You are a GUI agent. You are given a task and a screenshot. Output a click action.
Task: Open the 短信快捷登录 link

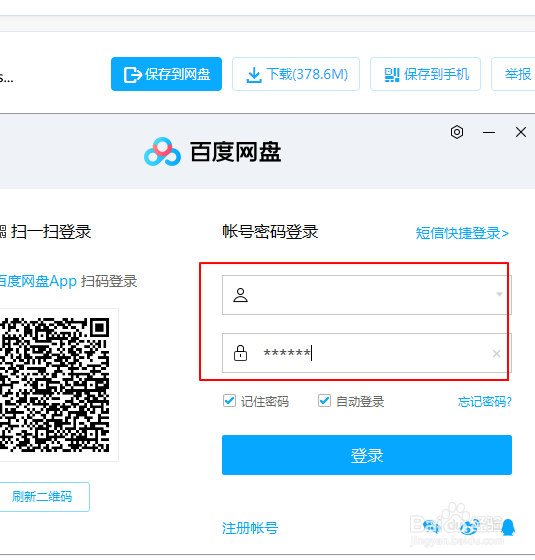(x=462, y=233)
